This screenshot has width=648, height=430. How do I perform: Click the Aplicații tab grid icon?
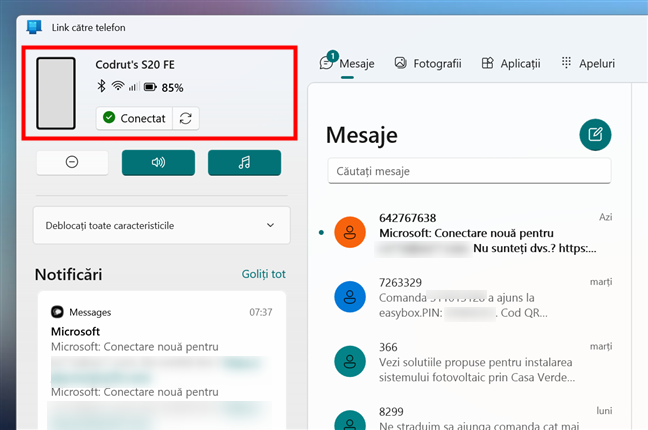tap(488, 63)
